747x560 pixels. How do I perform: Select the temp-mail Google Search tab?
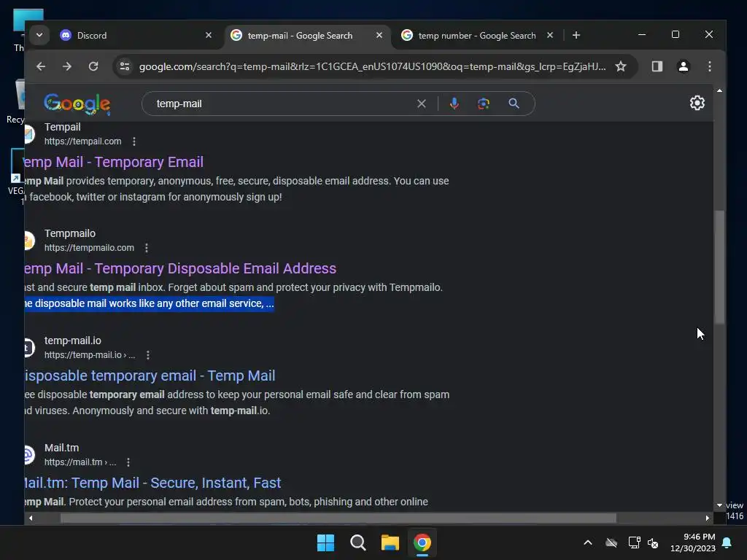coord(306,35)
